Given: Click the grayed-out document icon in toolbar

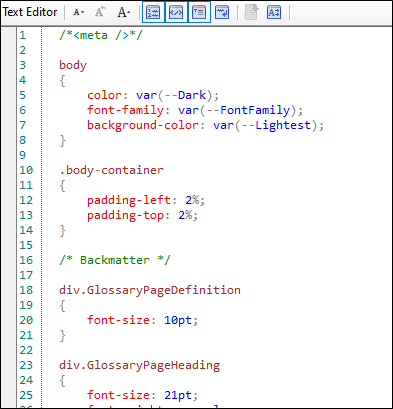Looking at the screenshot, I should (x=251, y=12).
